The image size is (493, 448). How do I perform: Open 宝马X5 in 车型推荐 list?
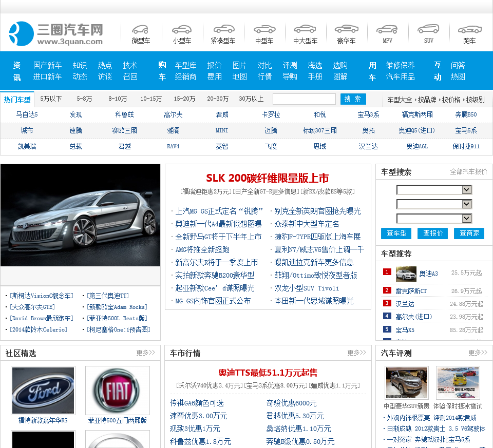pyautogui.click(x=405, y=330)
